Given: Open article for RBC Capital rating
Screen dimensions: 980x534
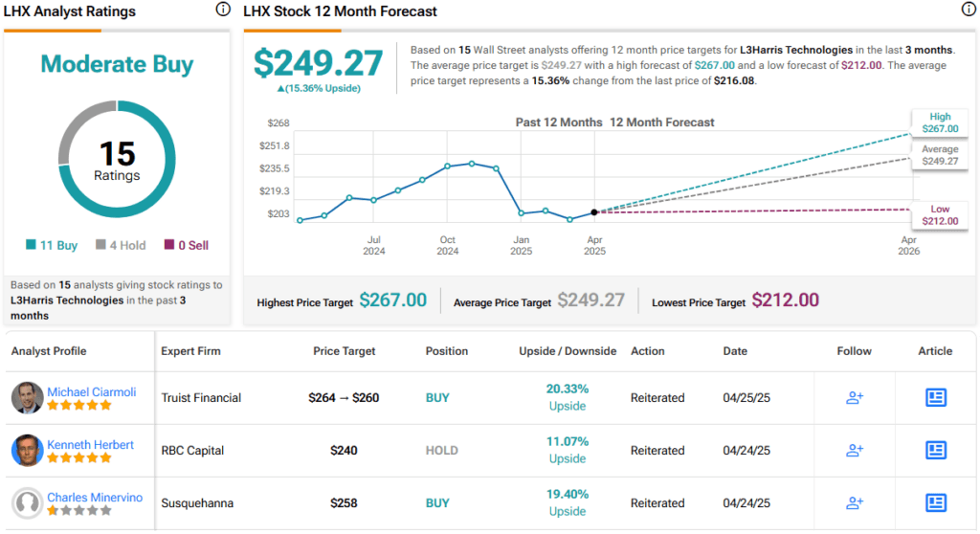Looking at the screenshot, I should pyautogui.click(x=936, y=450).
